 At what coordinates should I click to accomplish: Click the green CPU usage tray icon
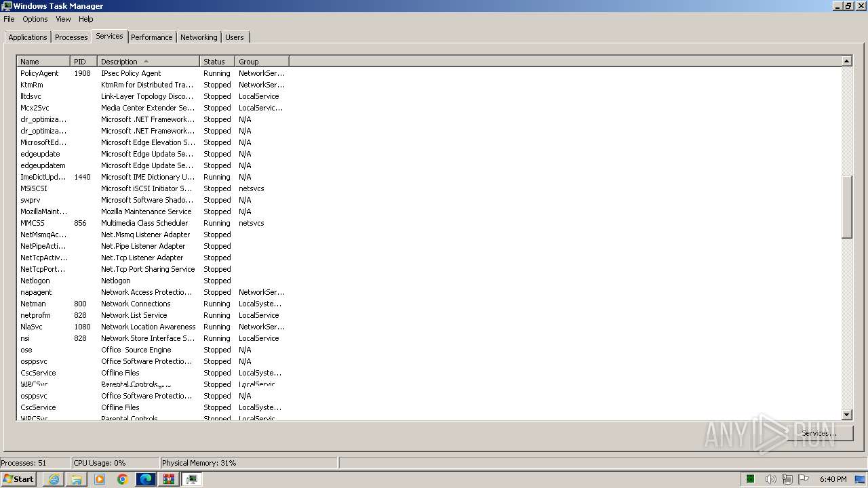pyautogui.click(x=751, y=479)
